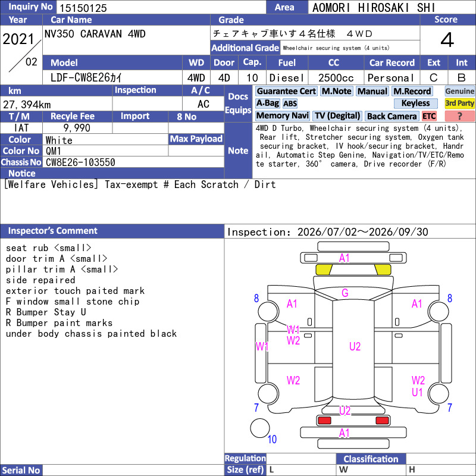Click the ABS equipment badge
The image size is (476, 476).
290,104
